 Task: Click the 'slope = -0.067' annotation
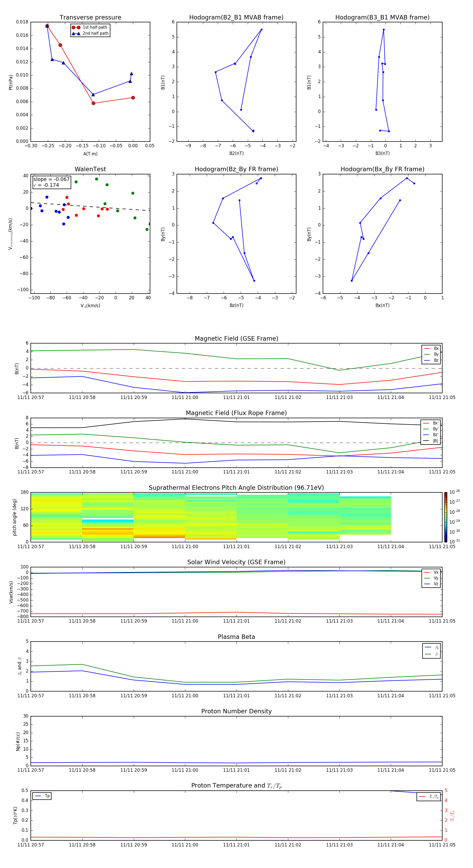(x=52, y=179)
